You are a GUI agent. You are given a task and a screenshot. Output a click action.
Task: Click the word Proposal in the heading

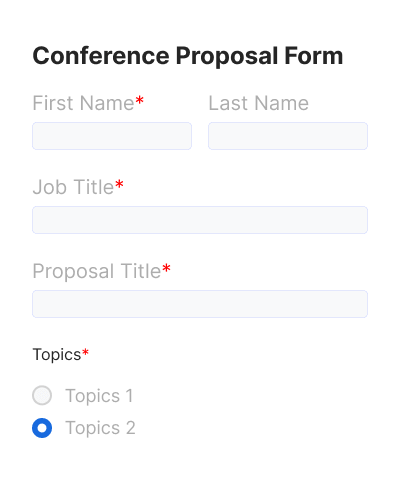click(x=227, y=56)
